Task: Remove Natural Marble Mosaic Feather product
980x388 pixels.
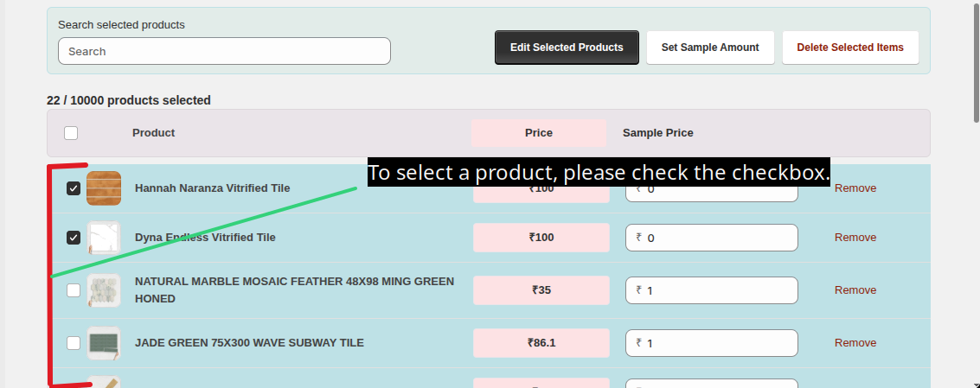Action: (x=855, y=289)
